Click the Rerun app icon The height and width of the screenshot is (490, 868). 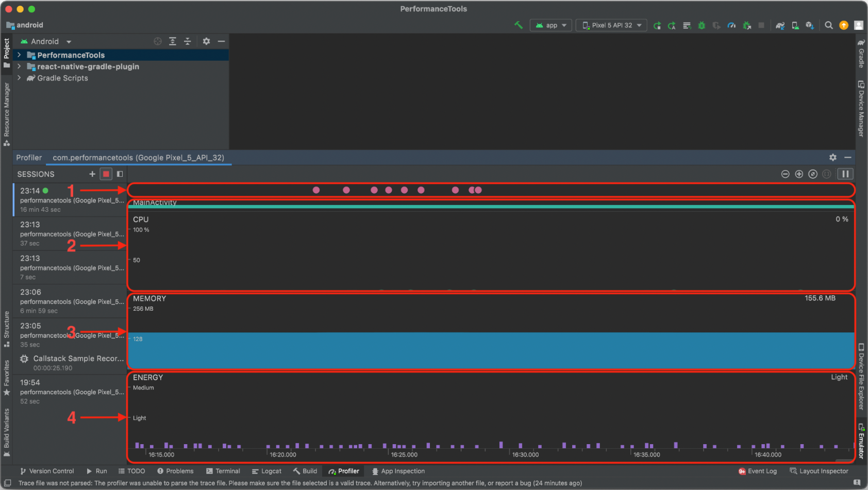657,25
